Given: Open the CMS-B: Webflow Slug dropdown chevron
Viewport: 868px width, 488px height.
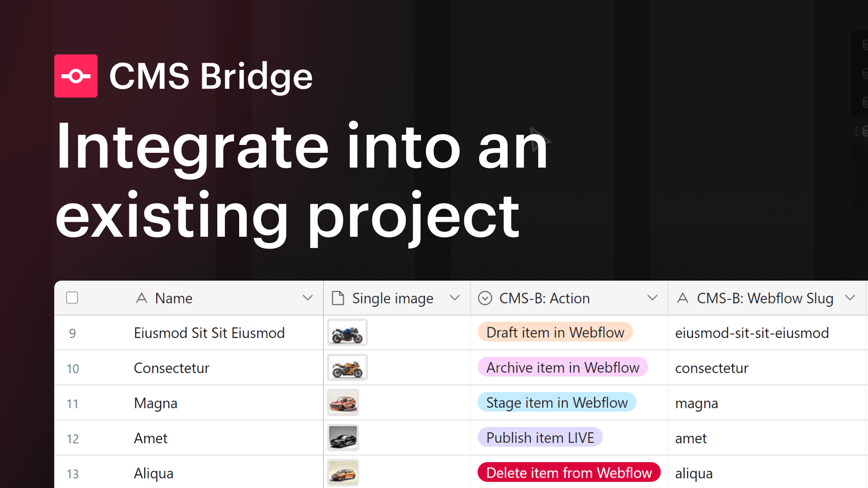Looking at the screenshot, I should (850, 298).
